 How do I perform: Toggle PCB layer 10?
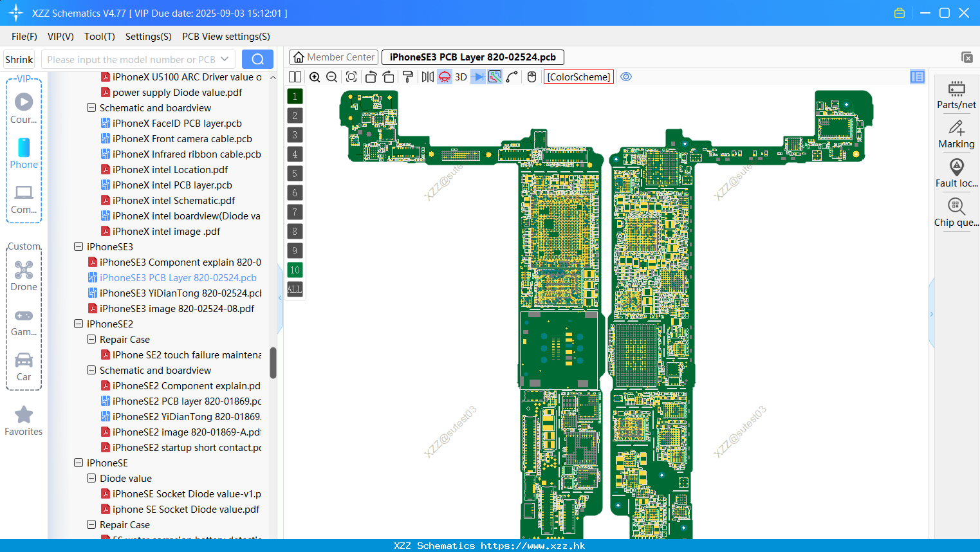(x=295, y=270)
